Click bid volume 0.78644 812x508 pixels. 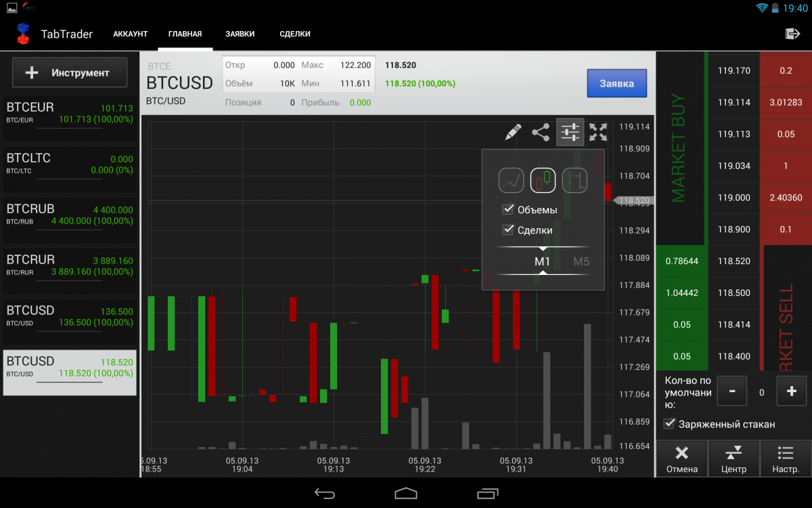tap(682, 261)
